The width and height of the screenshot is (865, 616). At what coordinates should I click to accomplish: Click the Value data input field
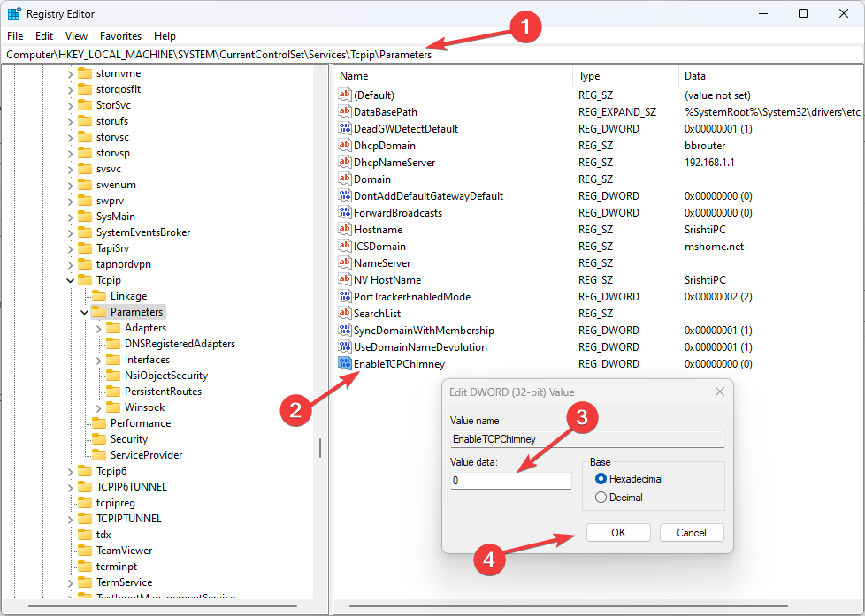coord(511,480)
